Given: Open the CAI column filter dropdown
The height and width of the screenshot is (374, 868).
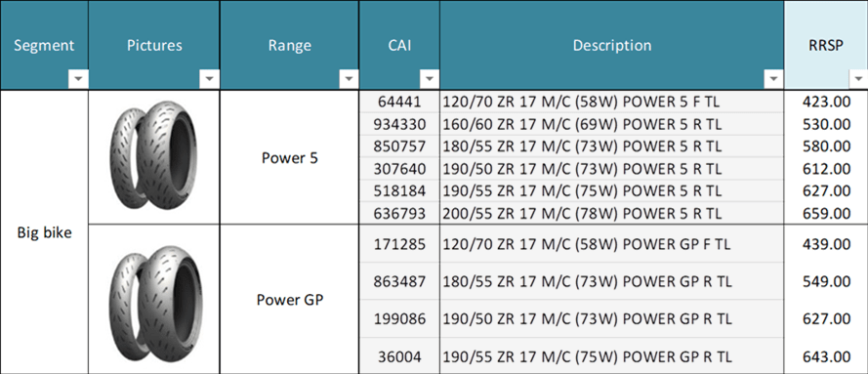Looking at the screenshot, I should [429, 80].
